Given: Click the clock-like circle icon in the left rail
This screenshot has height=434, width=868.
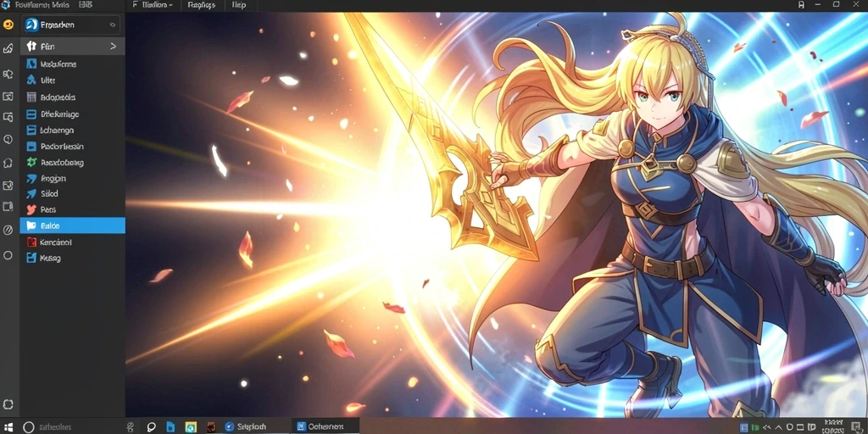Looking at the screenshot, I should [x=8, y=140].
